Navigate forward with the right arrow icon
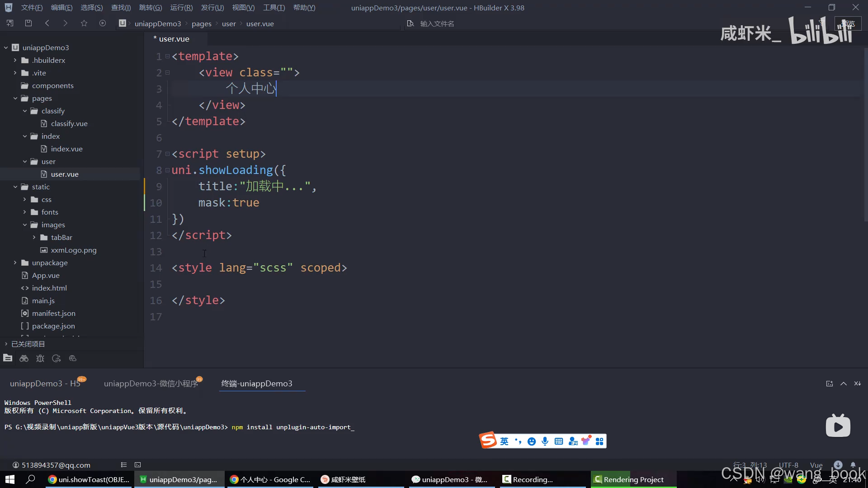868x488 pixels. [x=65, y=23]
